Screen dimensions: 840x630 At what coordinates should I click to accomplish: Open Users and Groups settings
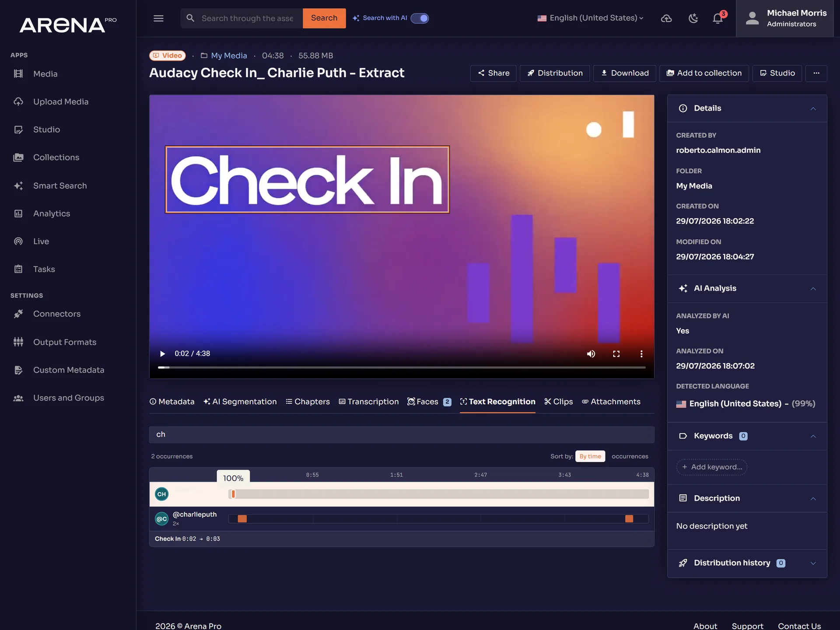[x=68, y=398]
